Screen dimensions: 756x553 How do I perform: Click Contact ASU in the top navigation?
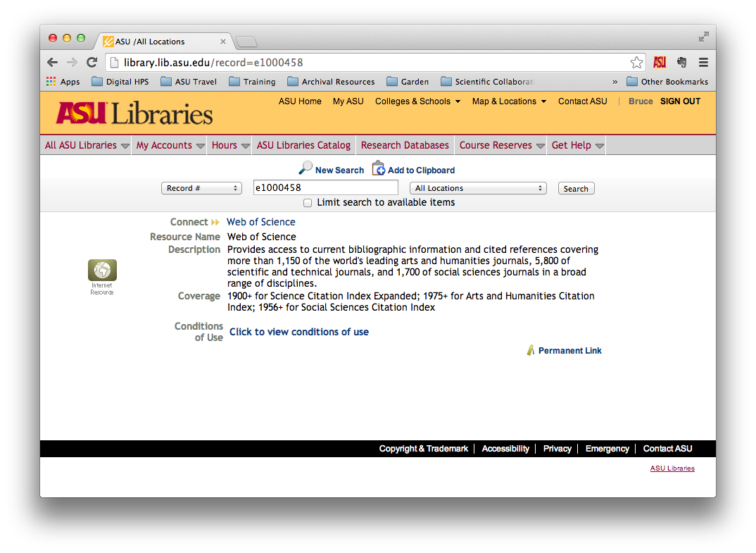(x=582, y=101)
